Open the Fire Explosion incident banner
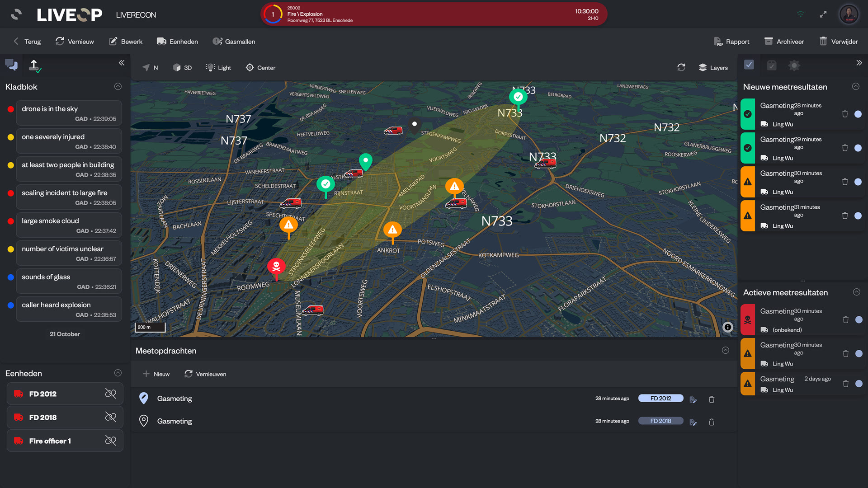868x488 pixels. (434, 14)
